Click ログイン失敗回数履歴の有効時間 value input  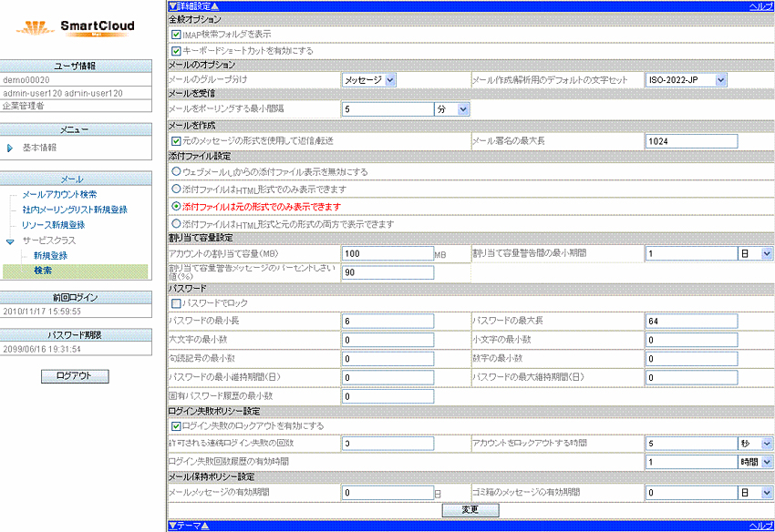pos(691,462)
